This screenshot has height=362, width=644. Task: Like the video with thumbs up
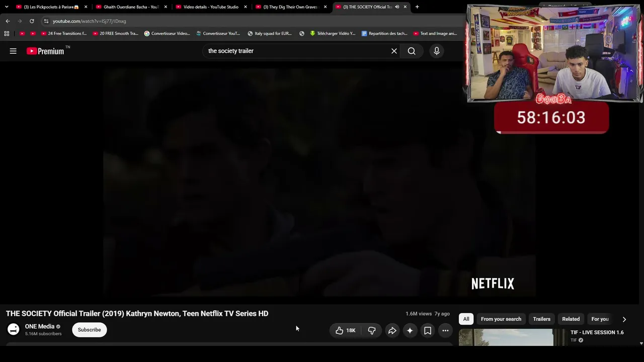pyautogui.click(x=346, y=330)
